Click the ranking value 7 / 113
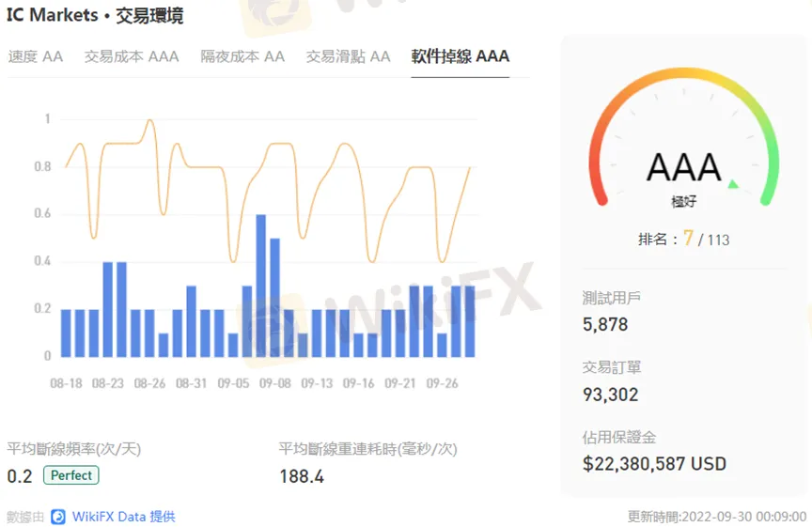 (707, 240)
